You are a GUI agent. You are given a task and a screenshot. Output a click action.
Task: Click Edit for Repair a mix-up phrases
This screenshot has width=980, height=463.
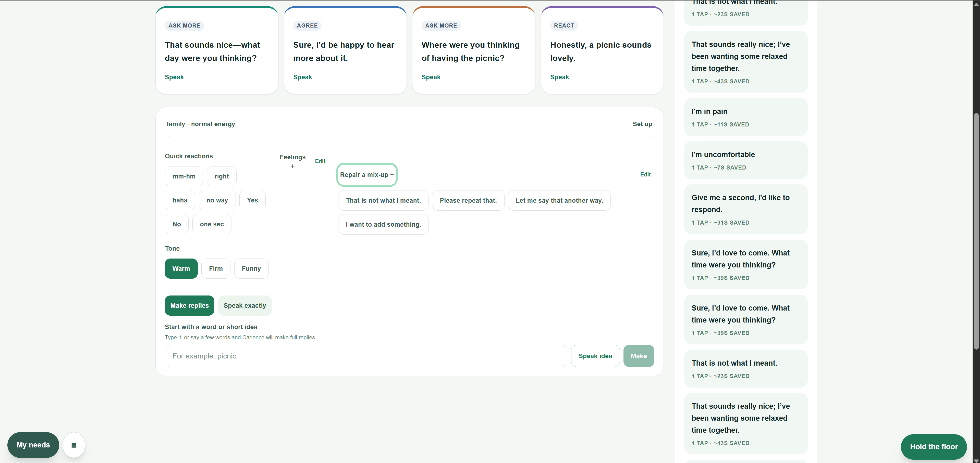click(x=645, y=174)
